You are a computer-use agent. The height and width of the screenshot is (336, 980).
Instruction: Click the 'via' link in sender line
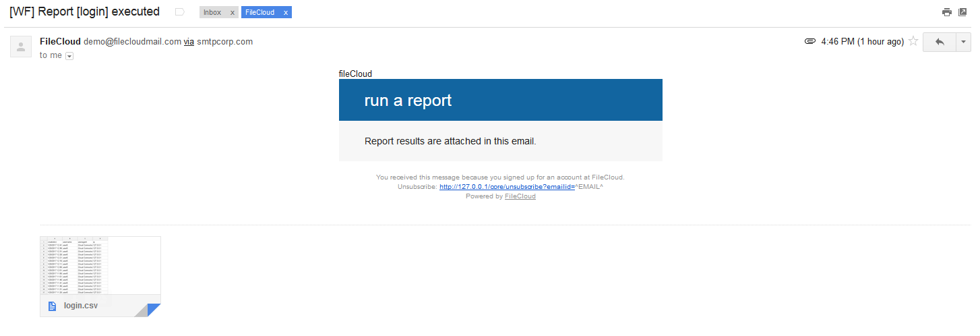point(189,42)
